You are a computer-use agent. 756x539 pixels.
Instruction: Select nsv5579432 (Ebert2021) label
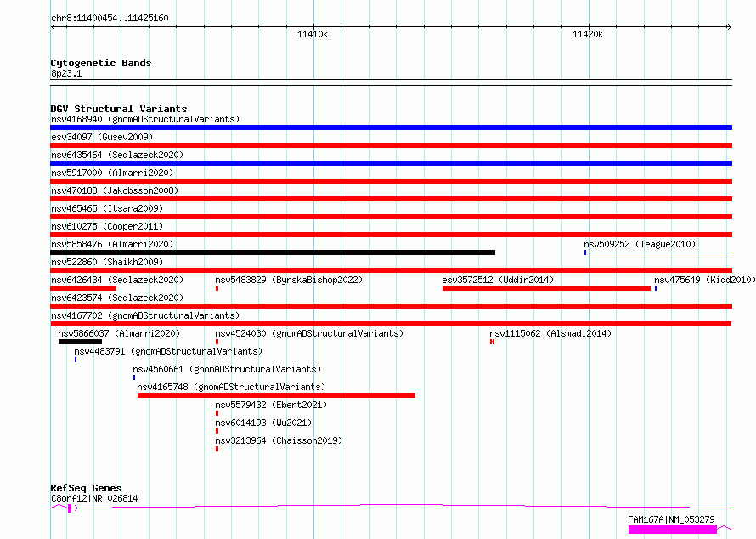click(271, 405)
